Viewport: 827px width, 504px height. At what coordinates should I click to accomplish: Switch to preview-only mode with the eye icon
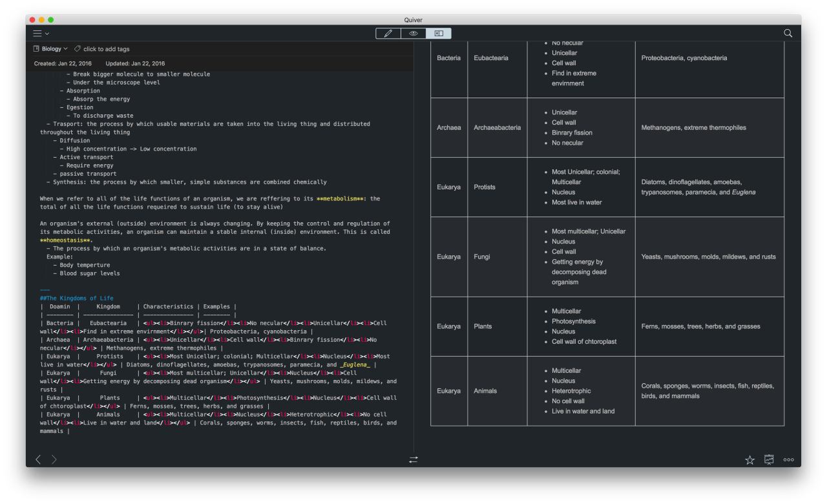pos(413,33)
